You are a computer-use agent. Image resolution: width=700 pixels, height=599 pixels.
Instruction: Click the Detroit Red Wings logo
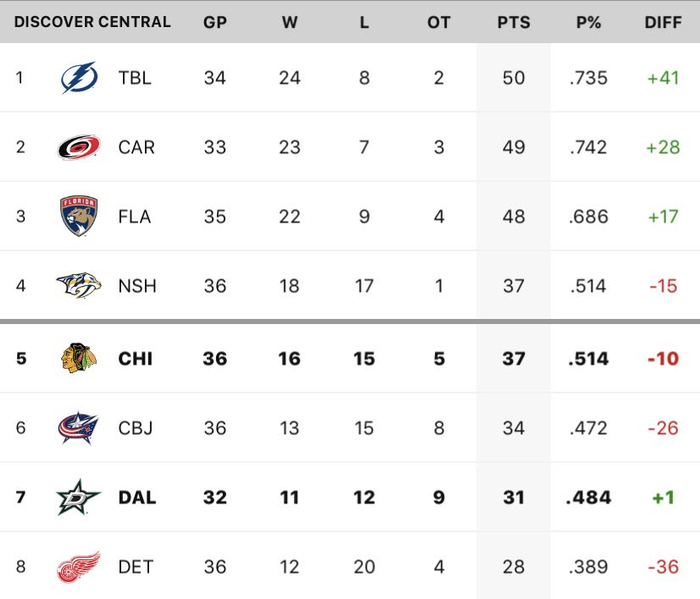78,567
